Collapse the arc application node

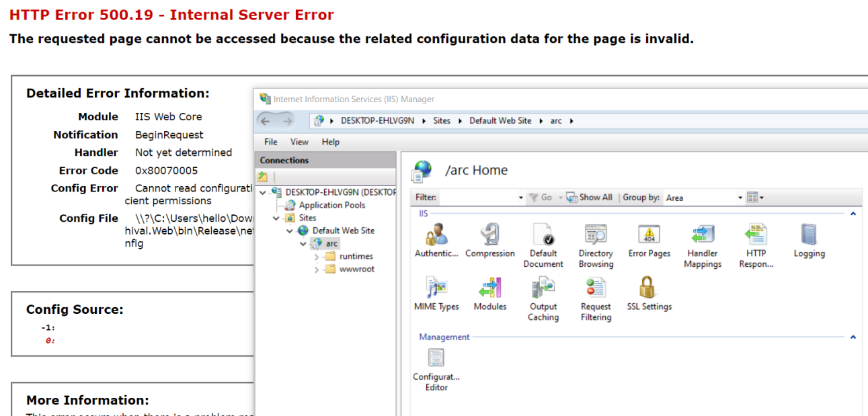click(303, 243)
